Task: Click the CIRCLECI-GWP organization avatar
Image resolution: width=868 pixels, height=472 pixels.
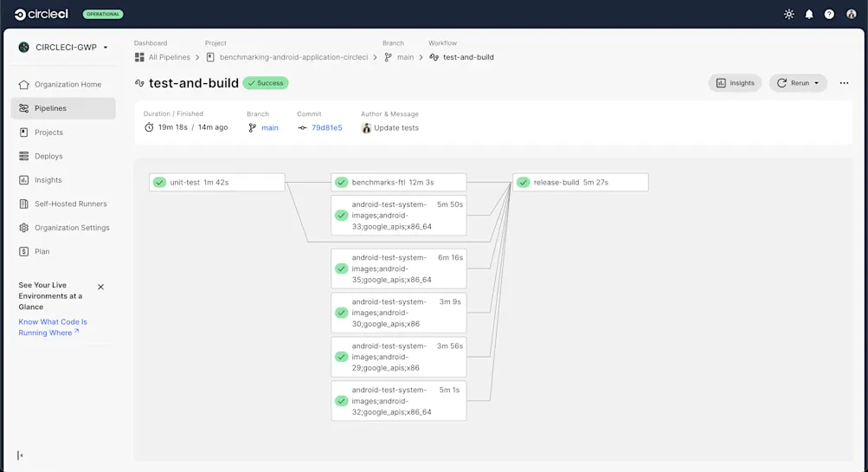Action: pos(24,47)
